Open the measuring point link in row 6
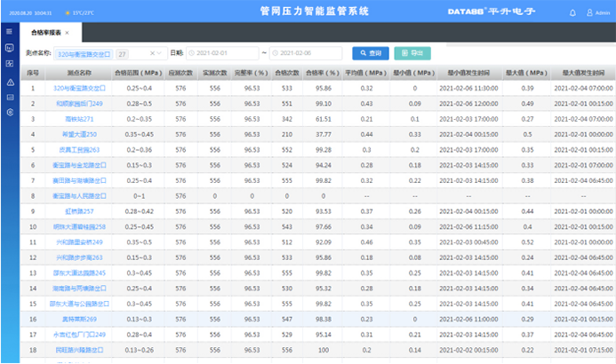616x364 pixels. point(79,165)
